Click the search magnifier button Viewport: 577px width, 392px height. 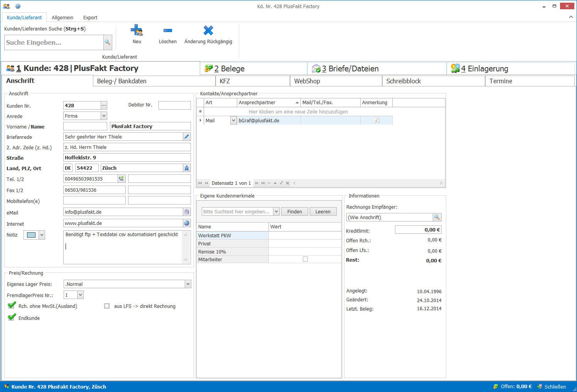(108, 42)
